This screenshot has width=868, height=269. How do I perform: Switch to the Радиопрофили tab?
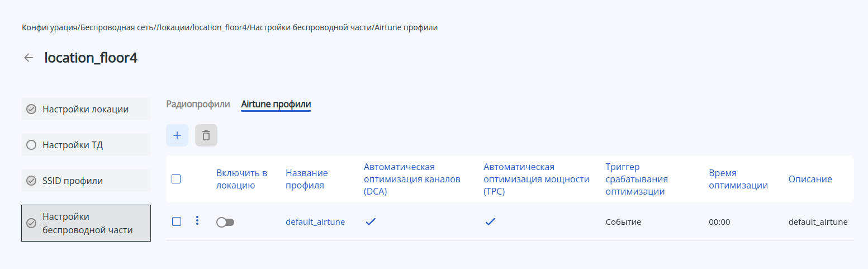pyautogui.click(x=198, y=104)
